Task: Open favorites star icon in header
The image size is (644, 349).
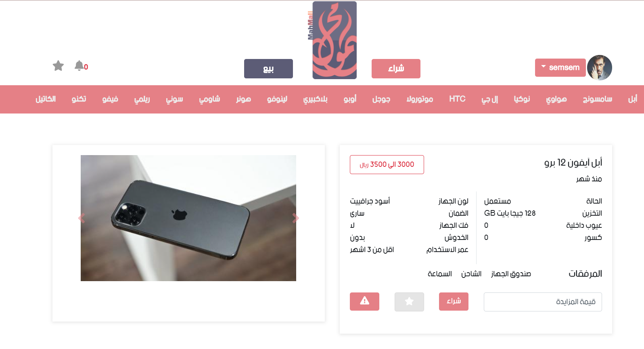Action: [x=58, y=66]
